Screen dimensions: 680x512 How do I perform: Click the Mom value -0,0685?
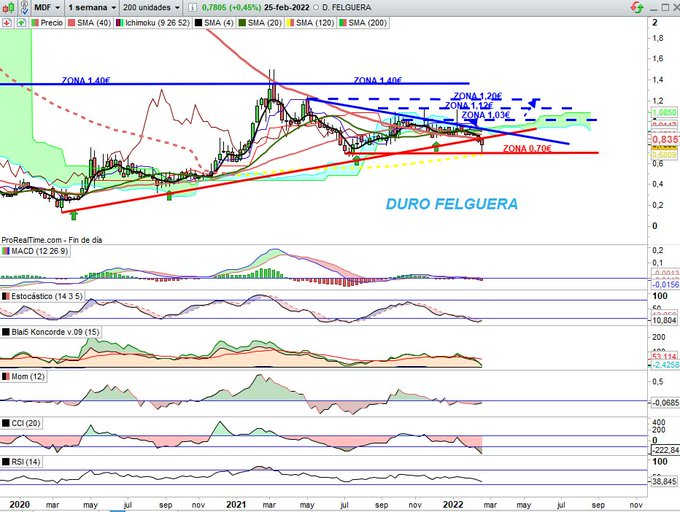tap(665, 403)
